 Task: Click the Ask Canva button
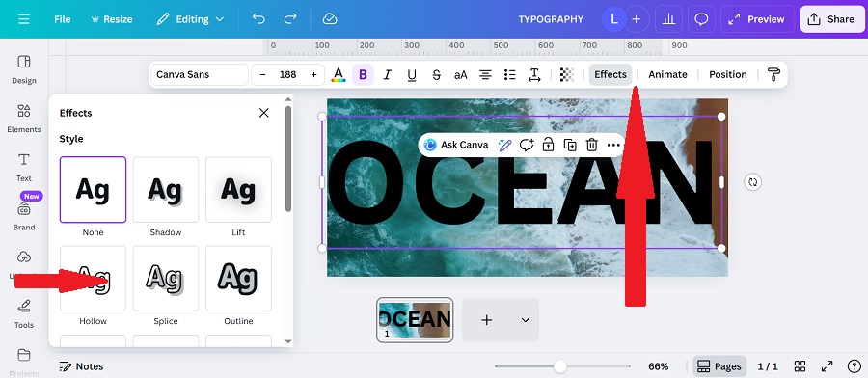(x=456, y=145)
